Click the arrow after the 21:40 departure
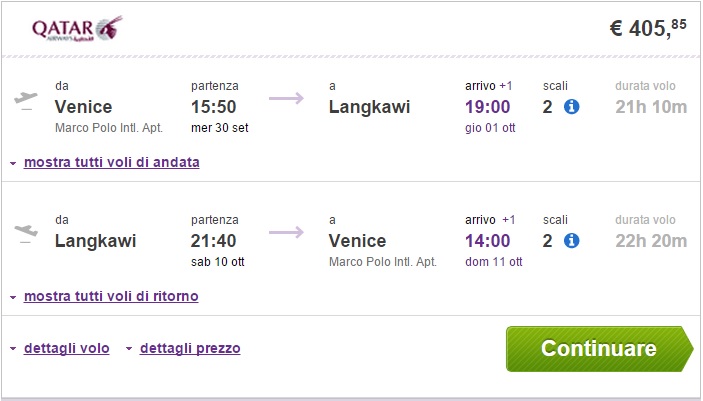The height and width of the screenshot is (401, 703). [x=286, y=232]
